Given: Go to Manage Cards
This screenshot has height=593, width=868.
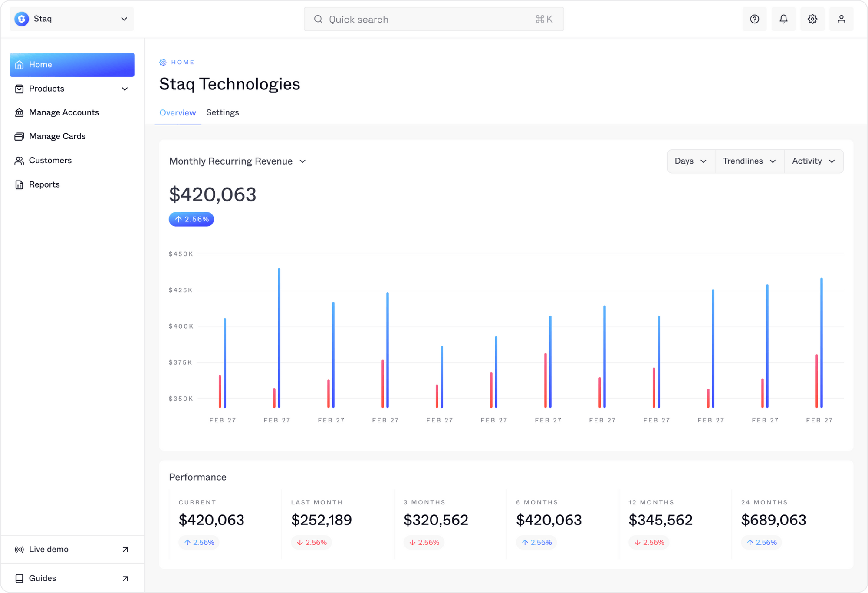Looking at the screenshot, I should click(72, 136).
